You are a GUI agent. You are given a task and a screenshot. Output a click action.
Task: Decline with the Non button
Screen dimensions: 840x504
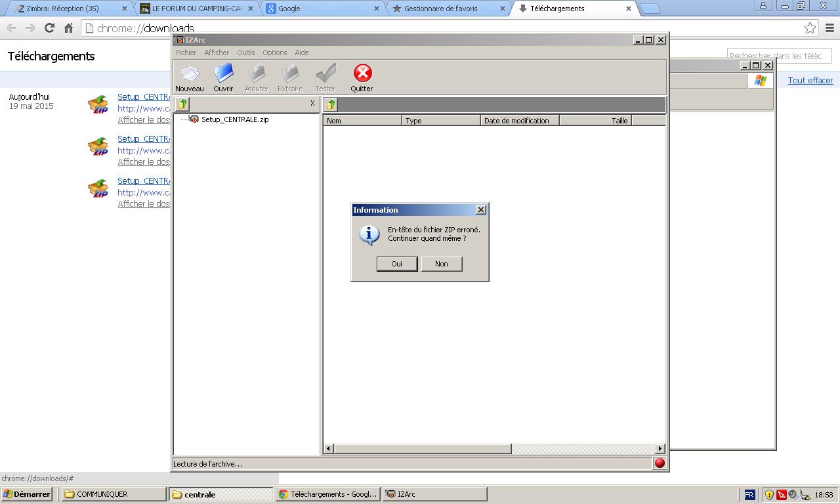click(x=442, y=264)
